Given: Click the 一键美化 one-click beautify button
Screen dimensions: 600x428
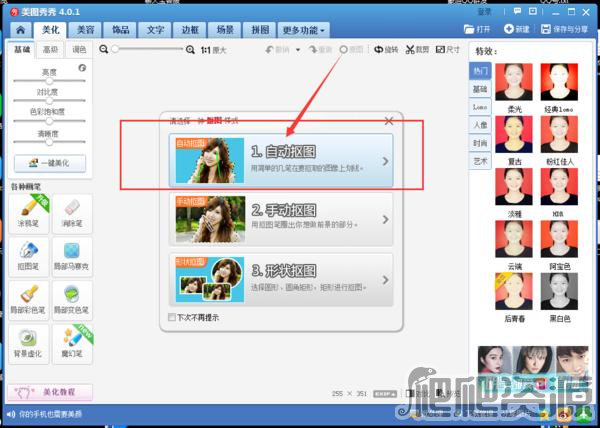Looking at the screenshot, I should (x=50, y=163).
